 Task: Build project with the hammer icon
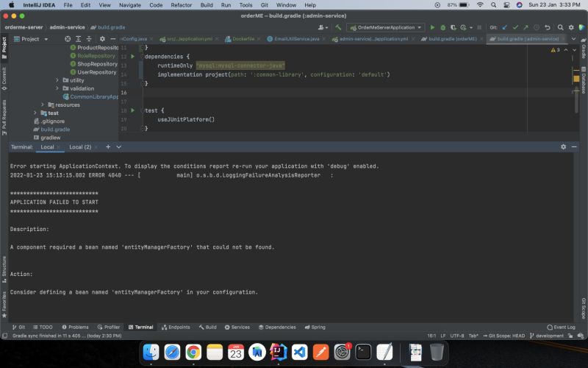point(338,27)
